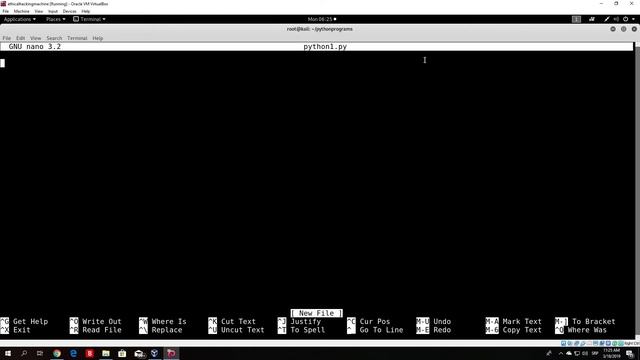Screen dimensions: 640x360
Task: Click the nano cursor on first line
Action: click(2, 63)
